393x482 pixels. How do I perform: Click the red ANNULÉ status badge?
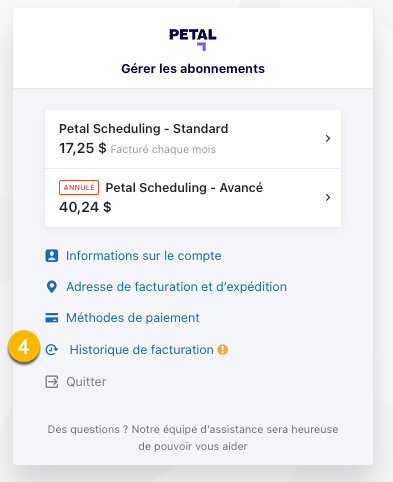79,188
